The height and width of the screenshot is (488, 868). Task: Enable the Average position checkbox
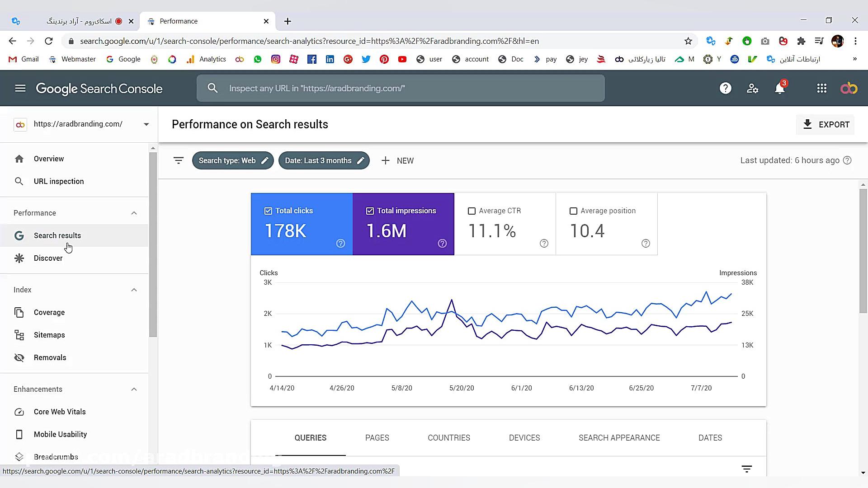573,211
